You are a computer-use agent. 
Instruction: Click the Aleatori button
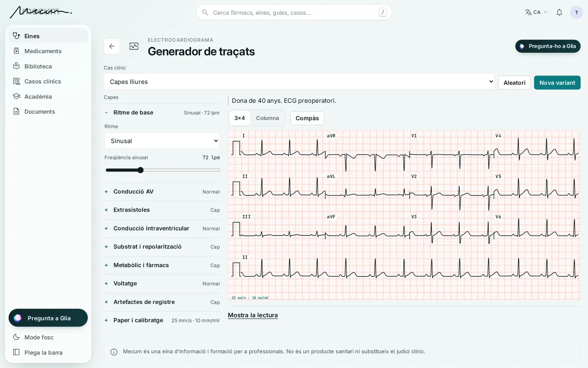pyautogui.click(x=514, y=83)
